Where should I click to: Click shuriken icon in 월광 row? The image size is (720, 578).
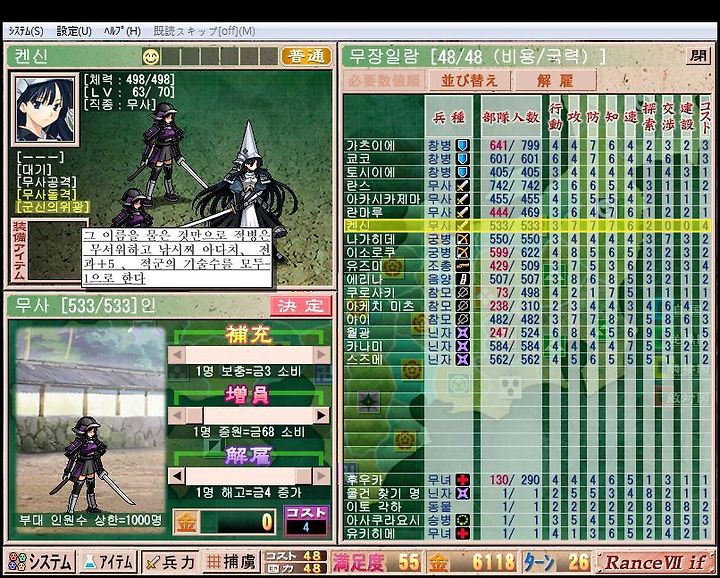tap(462, 332)
